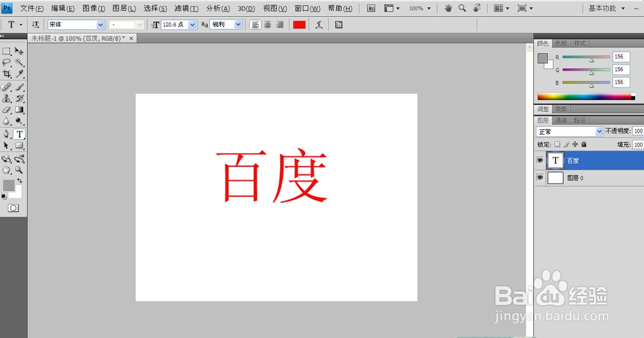The height and width of the screenshot is (338, 644).
Task: Switch to 通道 tab
Action: click(x=561, y=120)
